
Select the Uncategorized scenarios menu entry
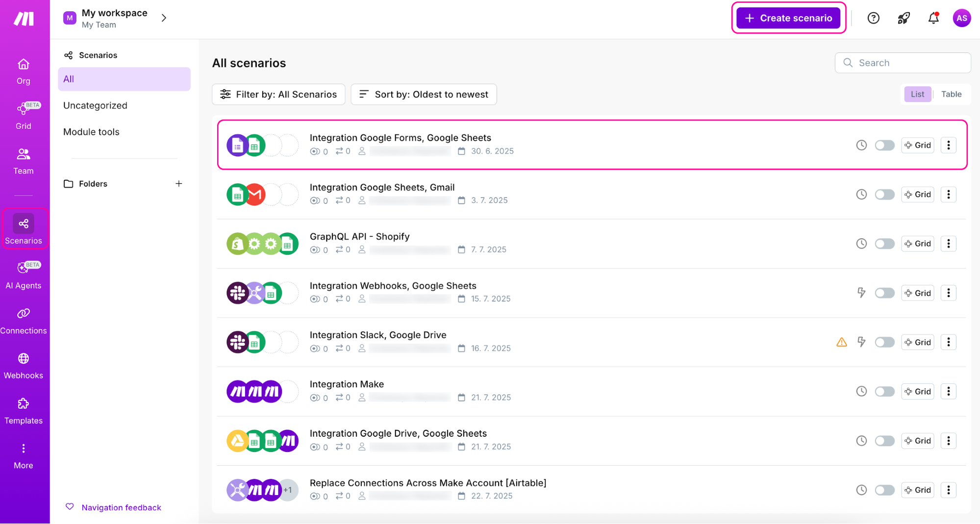click(x=95, y=105)
